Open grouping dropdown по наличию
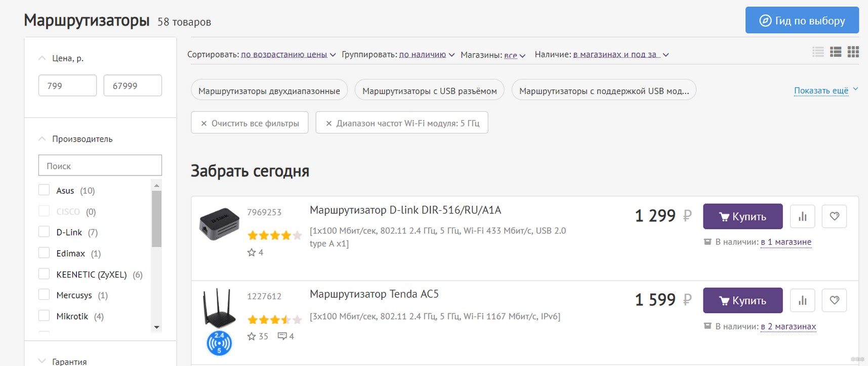Image resolution: width=868 pixels, height=366 pixels. click(x=427, y=55)
